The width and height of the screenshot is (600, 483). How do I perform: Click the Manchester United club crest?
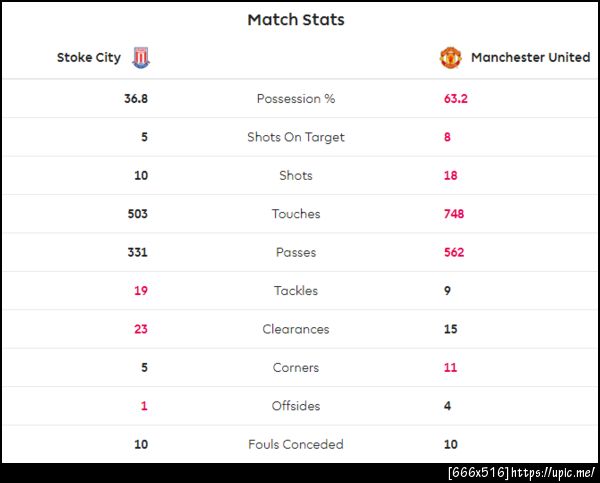(451, 58)
